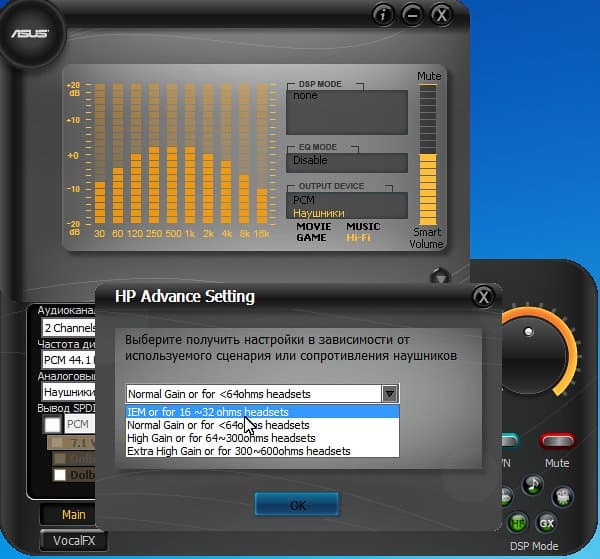This screenshot has width=600, height=559.
Task: Close the HP Advance Setting dialog
Action: 483,297
